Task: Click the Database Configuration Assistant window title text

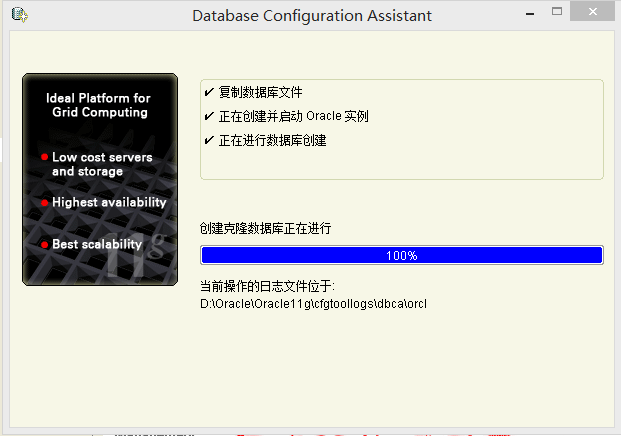Action: (x=312, y=16)
